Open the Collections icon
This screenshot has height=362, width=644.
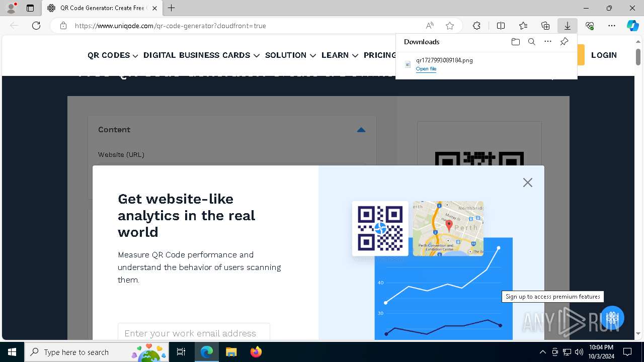point(545,26)
